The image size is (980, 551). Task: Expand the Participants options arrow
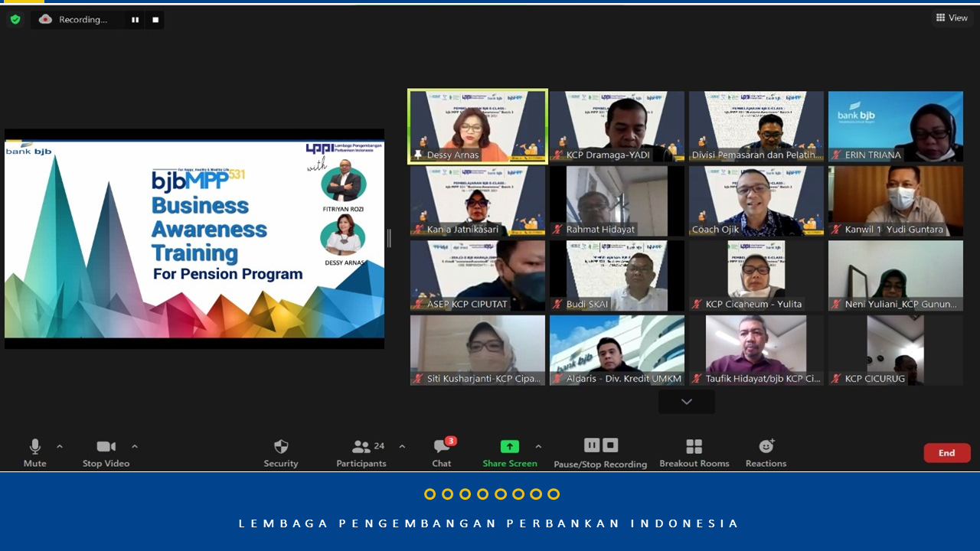pos(402,446)
